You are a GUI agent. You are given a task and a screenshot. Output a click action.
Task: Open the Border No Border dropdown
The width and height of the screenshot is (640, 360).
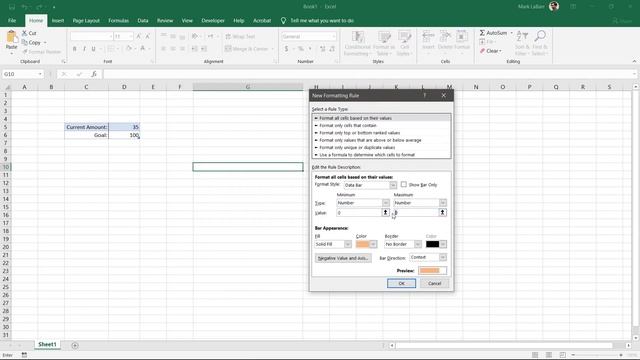click(418, 244)
